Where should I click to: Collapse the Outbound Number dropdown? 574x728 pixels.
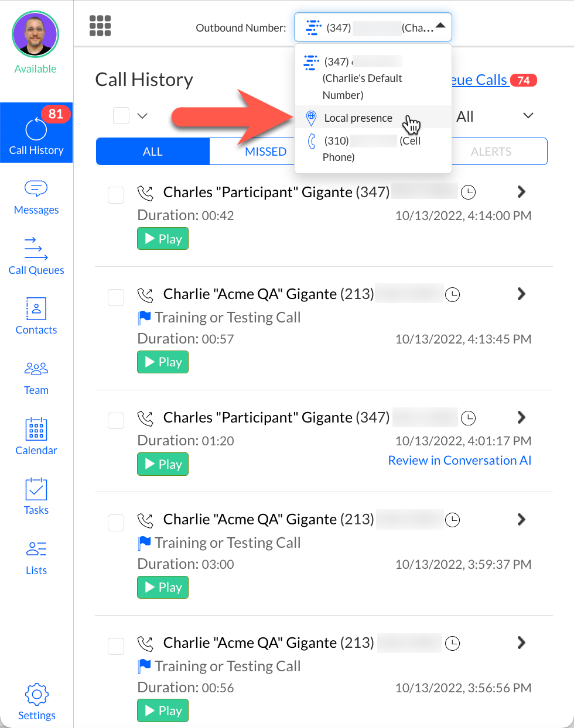[x=440, y=26]
